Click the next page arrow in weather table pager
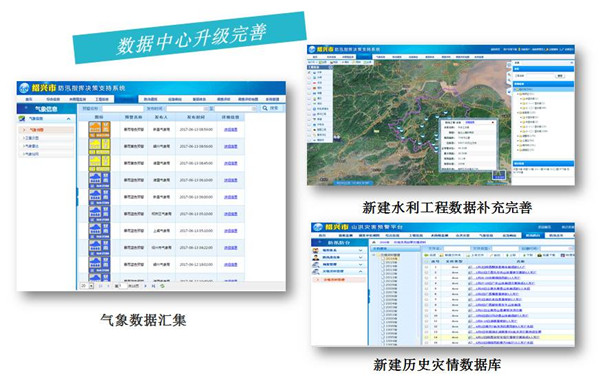Viewport: 600px width, 381px height. pyautogui.click(x=146, y=286)
